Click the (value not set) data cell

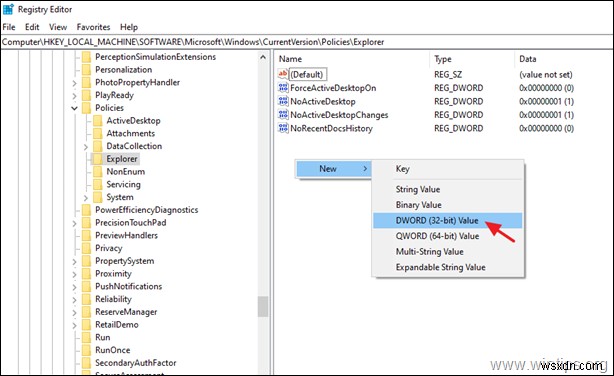(x=545, y=74)
